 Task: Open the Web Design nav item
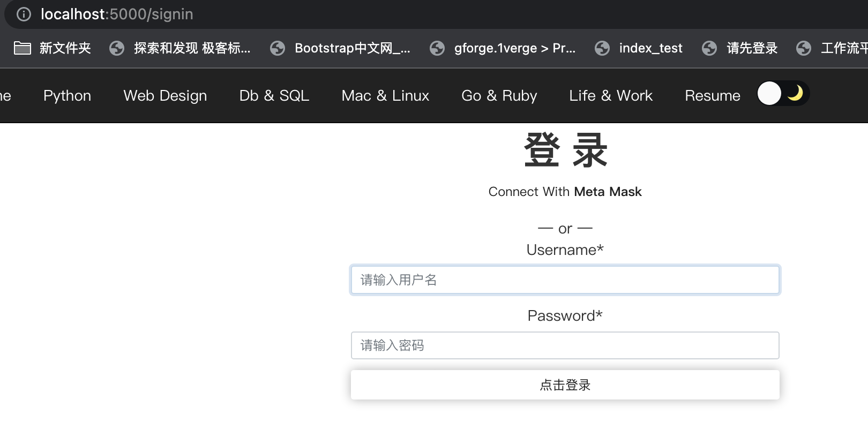pyautogui.click(x=165, y=96)
